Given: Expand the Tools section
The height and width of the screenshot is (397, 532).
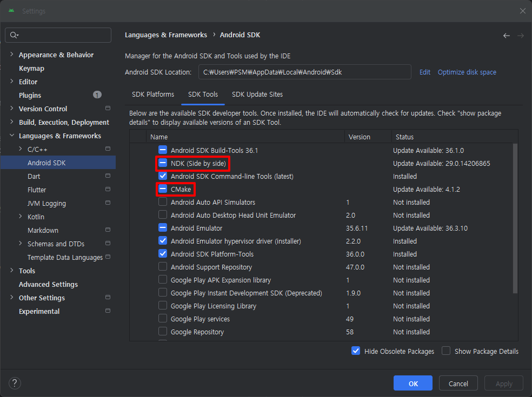Looking at the screenshot, I should 12,270.
